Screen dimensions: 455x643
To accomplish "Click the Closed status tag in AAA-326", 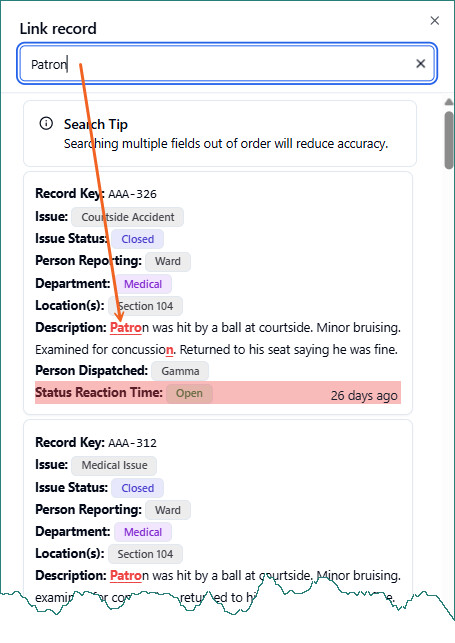I will pos(137,239).
